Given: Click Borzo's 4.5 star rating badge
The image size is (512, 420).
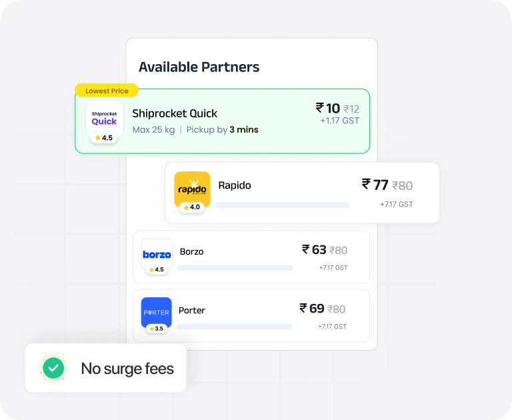Looking at the screenshot, I should (157, 269).
